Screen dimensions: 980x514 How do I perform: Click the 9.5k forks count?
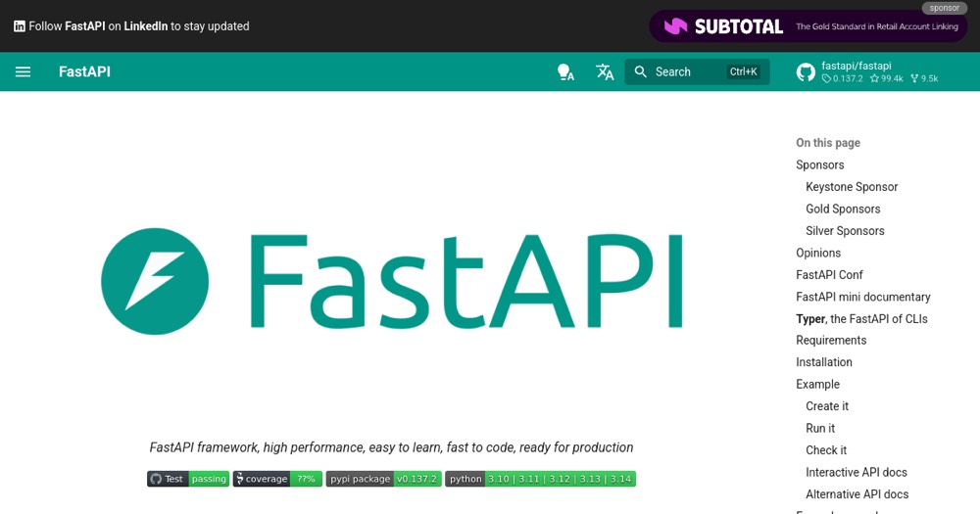click(x=924, y=78)
